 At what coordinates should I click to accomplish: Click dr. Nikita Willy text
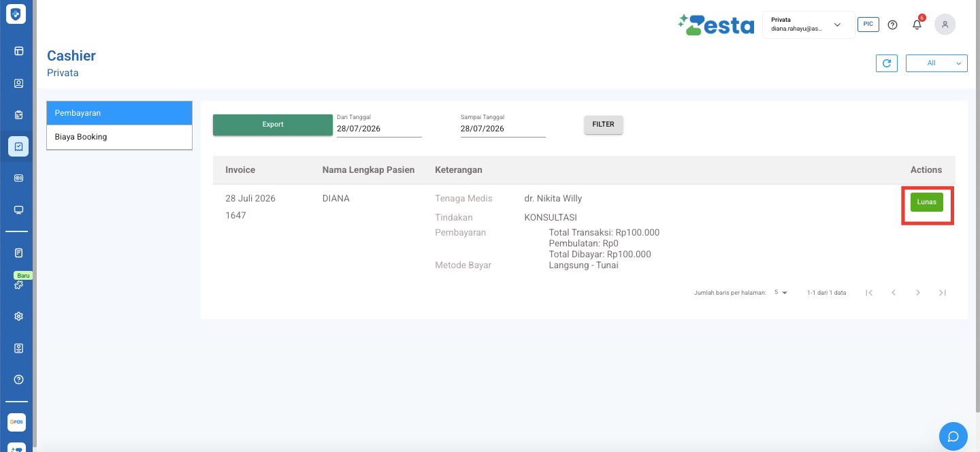[x=553, y=199]
